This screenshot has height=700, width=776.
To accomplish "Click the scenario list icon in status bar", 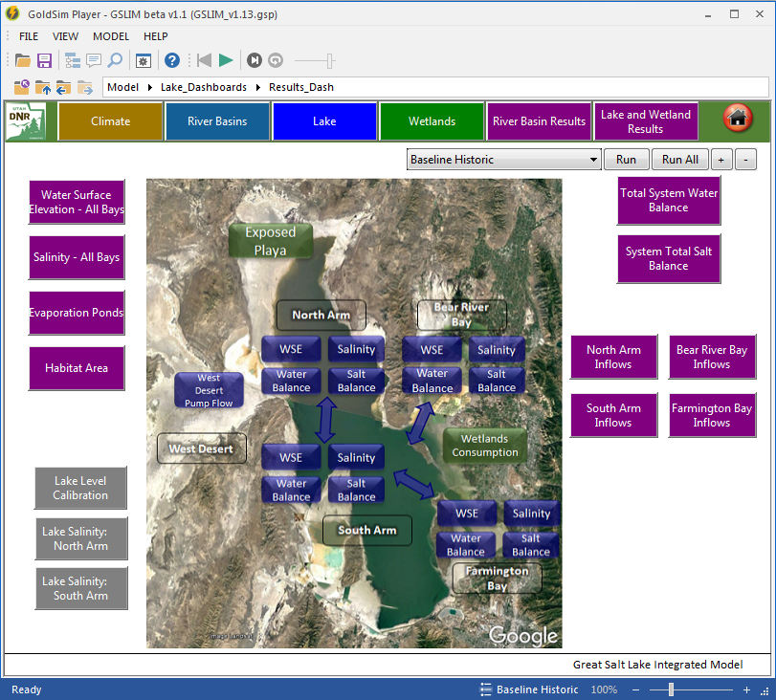I will click(x=486, y=689).
